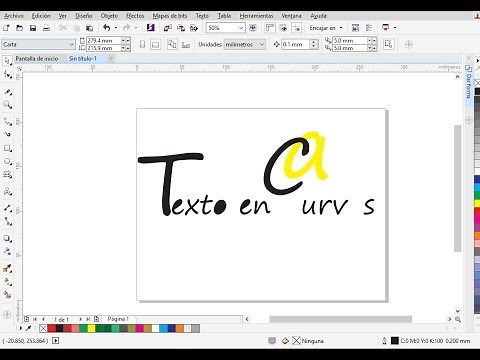Select the Ellipse tool
480x360 pixels.
click(x=7, y=162)
